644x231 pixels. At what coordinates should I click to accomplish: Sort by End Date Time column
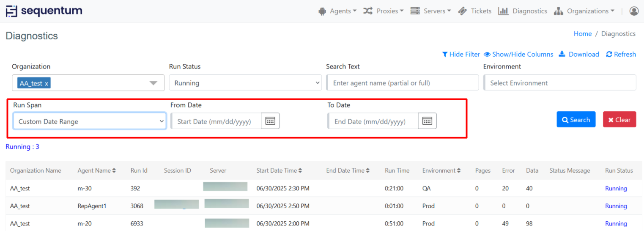[348, 170]
